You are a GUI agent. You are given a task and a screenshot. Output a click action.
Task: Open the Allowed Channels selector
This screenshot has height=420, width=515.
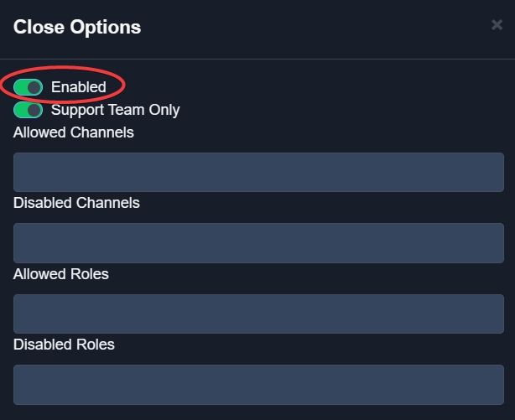(x=258, y=172)
